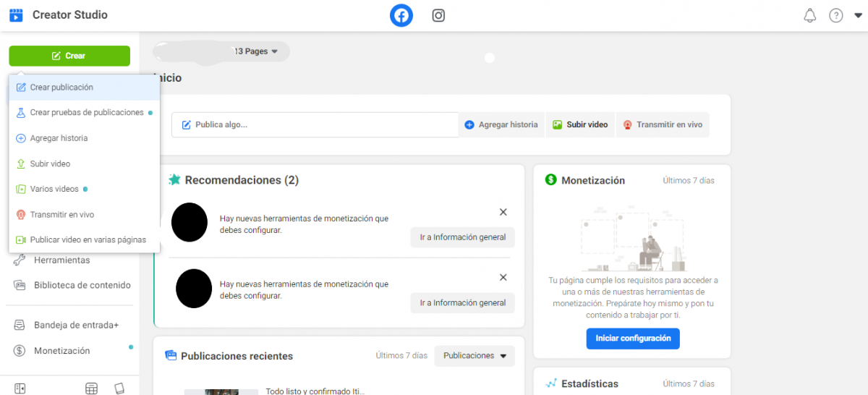This screenshot has height=395, width=868.
Task: Expand the 13 Pages selector dropdown
Action: point(255,51)
